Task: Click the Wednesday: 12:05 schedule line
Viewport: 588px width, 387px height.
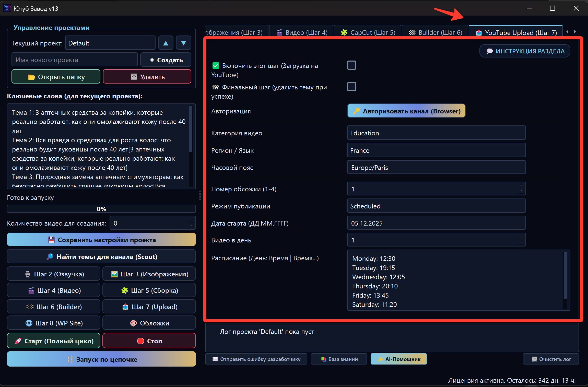Action: 379,277
